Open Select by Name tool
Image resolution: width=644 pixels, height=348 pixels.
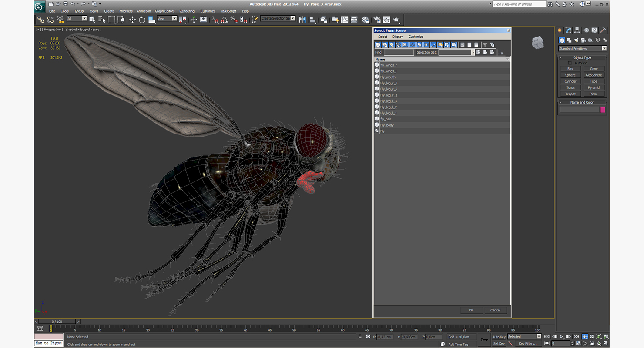(x=102, y=20)
